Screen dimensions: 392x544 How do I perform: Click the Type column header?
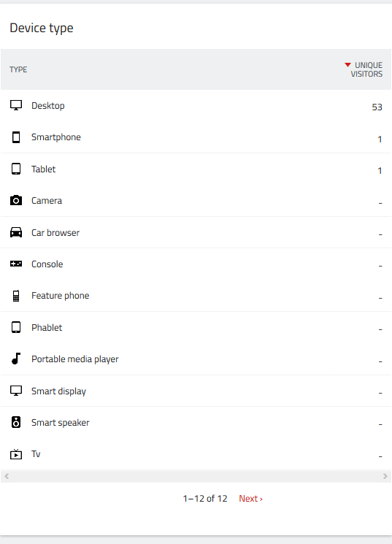(18, 69)
